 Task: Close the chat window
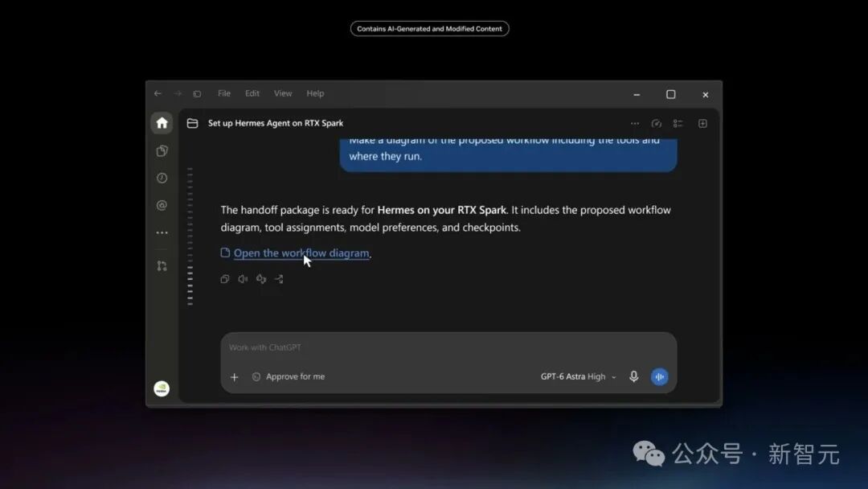coord(706,95)
